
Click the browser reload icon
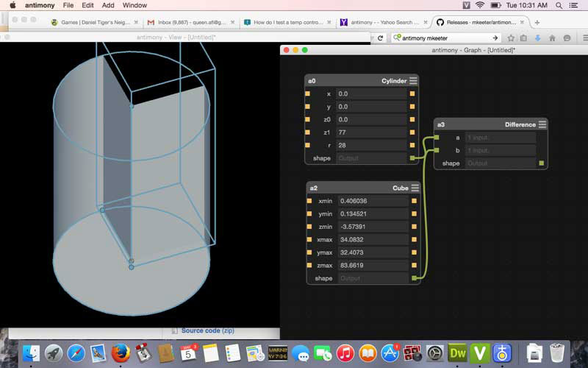click(x=380, y=38)
